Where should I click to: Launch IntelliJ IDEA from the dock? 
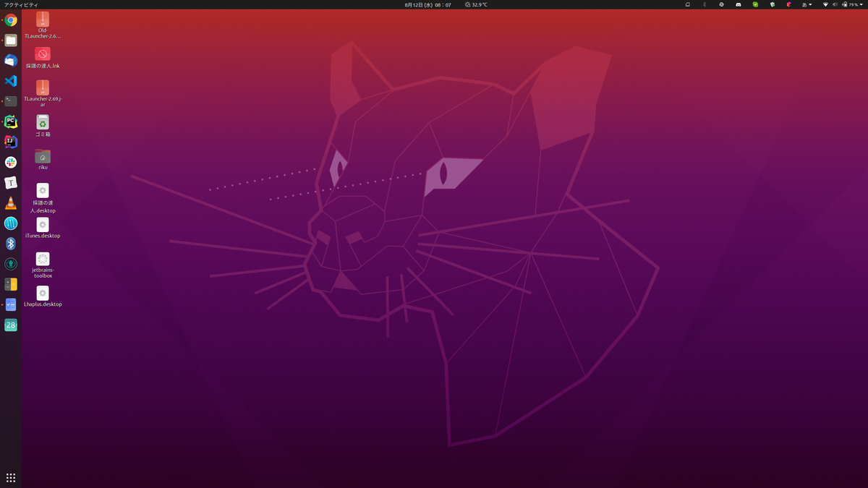tap(11, 142)
